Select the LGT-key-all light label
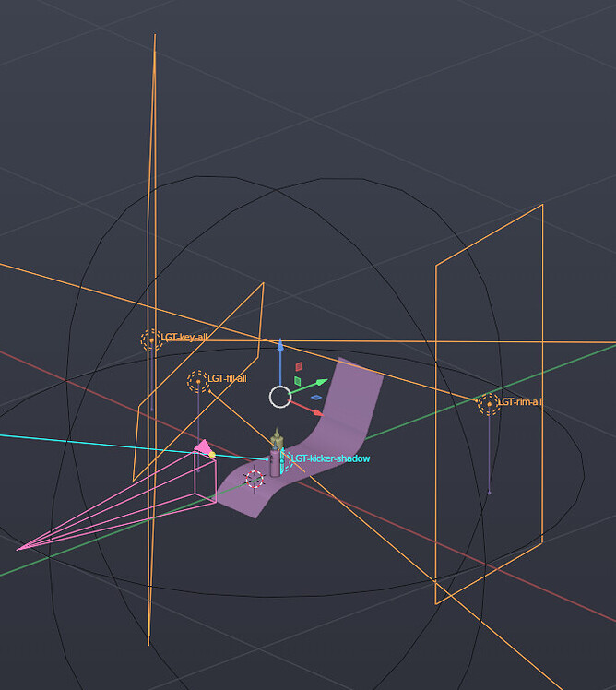Screen dimensions: 616x690 pyautogui.click(x=184, y=337)
